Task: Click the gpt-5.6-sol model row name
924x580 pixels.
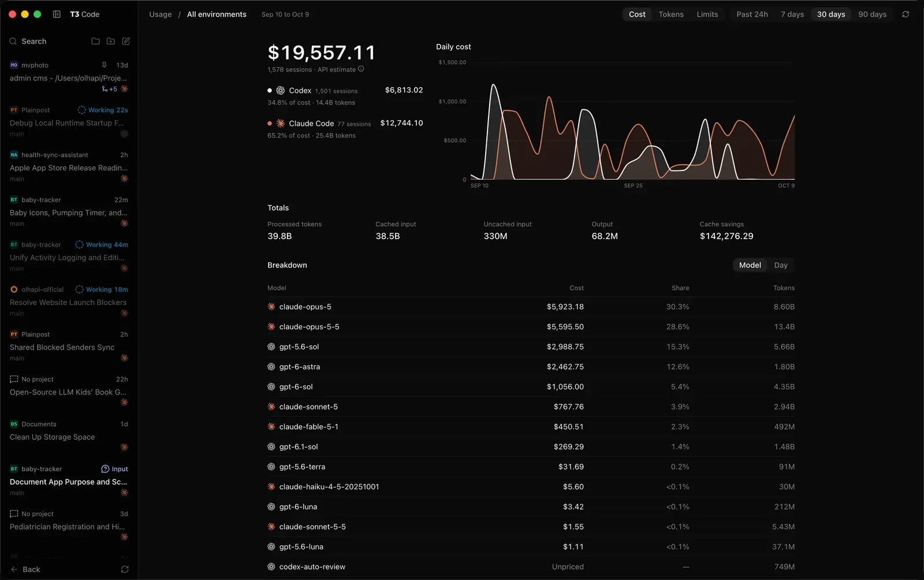Action: 299,347
